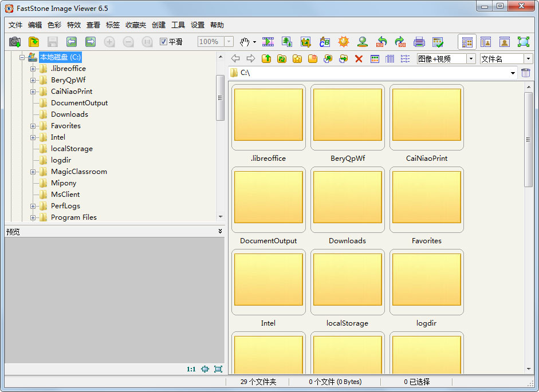539x392 pixels.
Task: Open the Resize/Resample tool with trees icon
Action: tap(287, 42)
